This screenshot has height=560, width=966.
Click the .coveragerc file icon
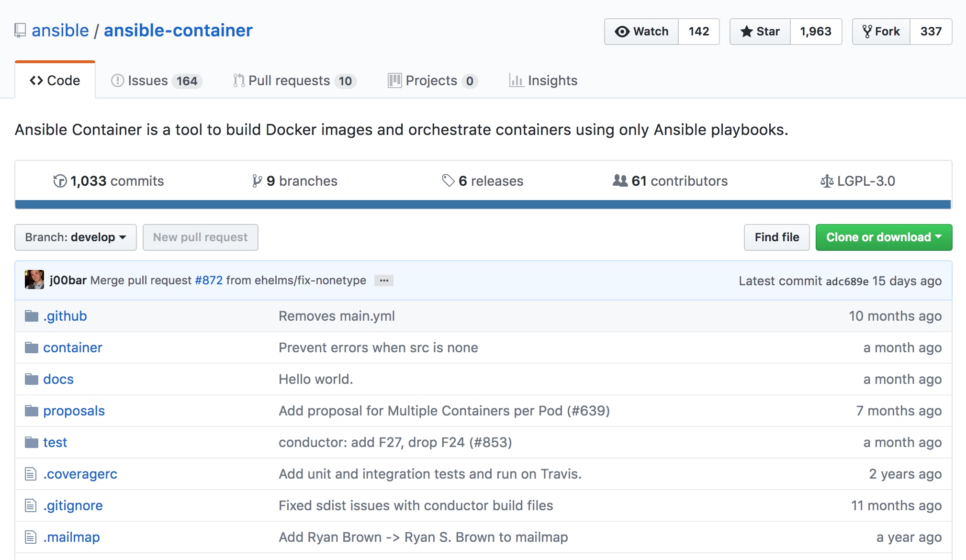pyautogui.click(x=31, y=474)
